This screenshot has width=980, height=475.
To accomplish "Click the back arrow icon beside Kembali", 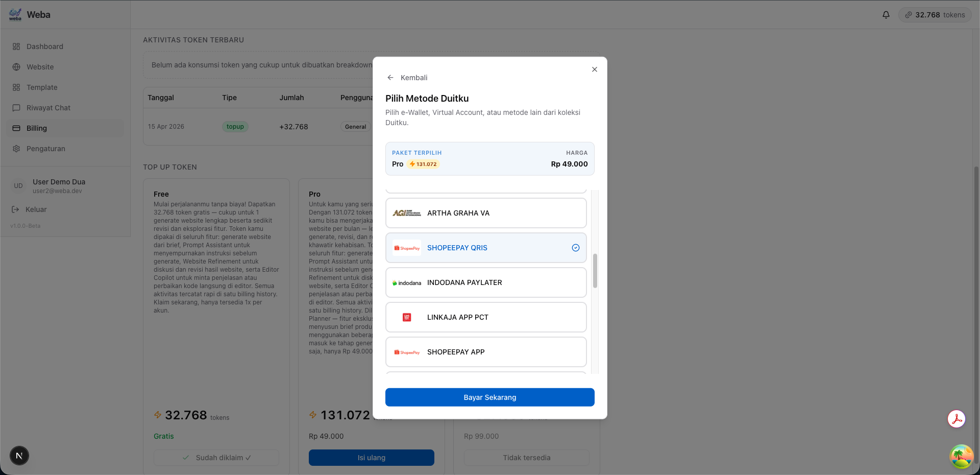I will point(390,78).
